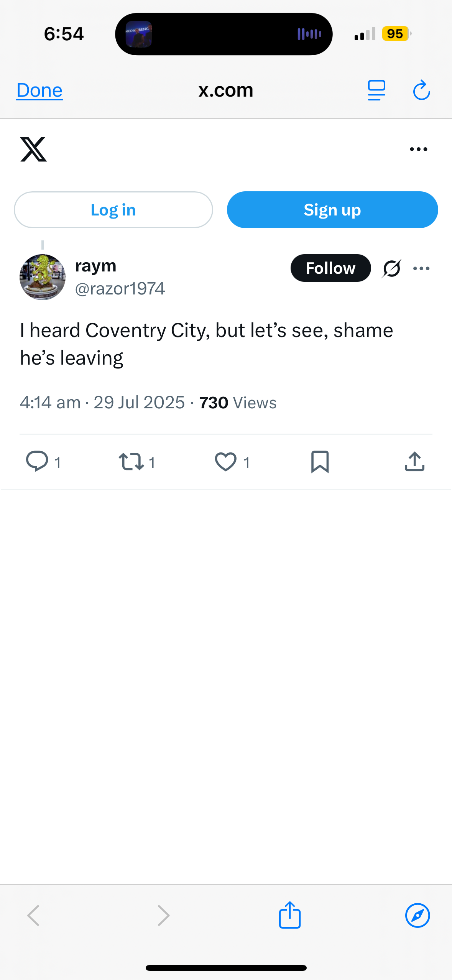Like the post with the heart icon
The width and height of the screenshot is (452, 980).
pos(225,461)
